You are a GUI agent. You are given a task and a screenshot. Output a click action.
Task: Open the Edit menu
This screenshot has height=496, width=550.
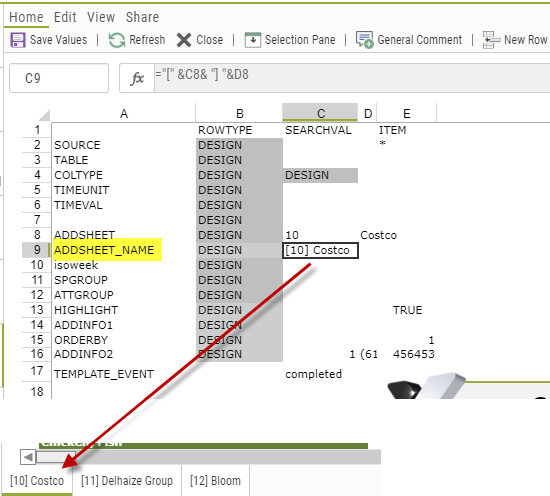(x=65, y=17)
